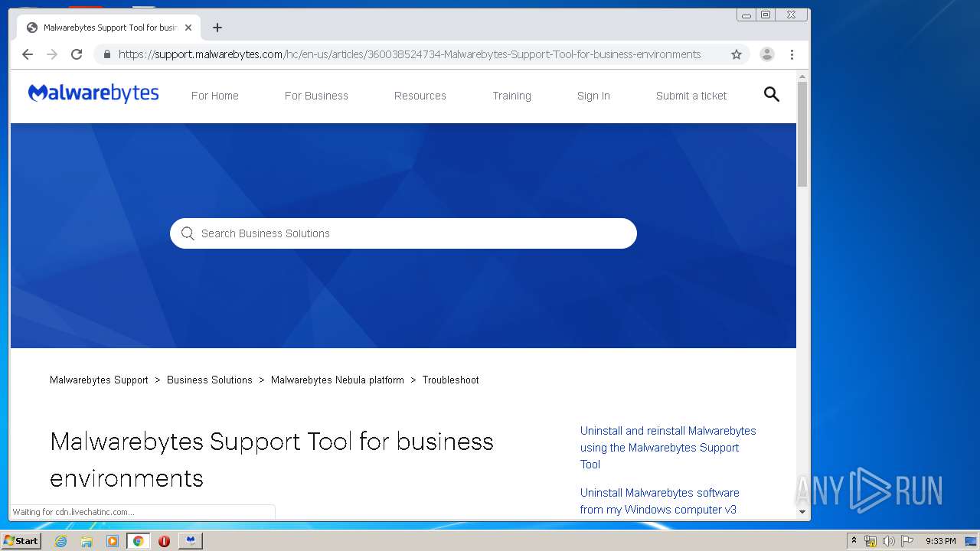View site security padlock info
This screenshot has width=980, height=551.
(106, 54)
